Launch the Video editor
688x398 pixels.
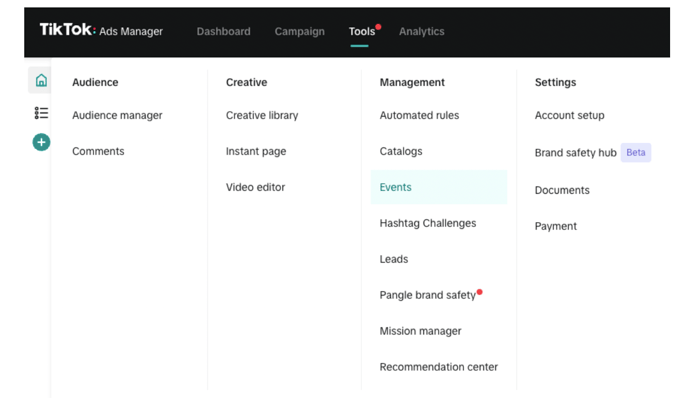(255, 187)
